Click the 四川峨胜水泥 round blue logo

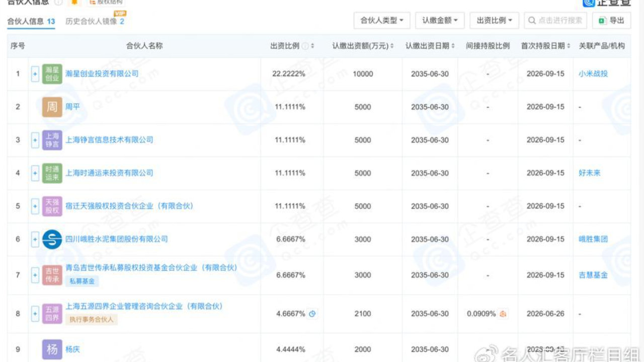(52, 240)
